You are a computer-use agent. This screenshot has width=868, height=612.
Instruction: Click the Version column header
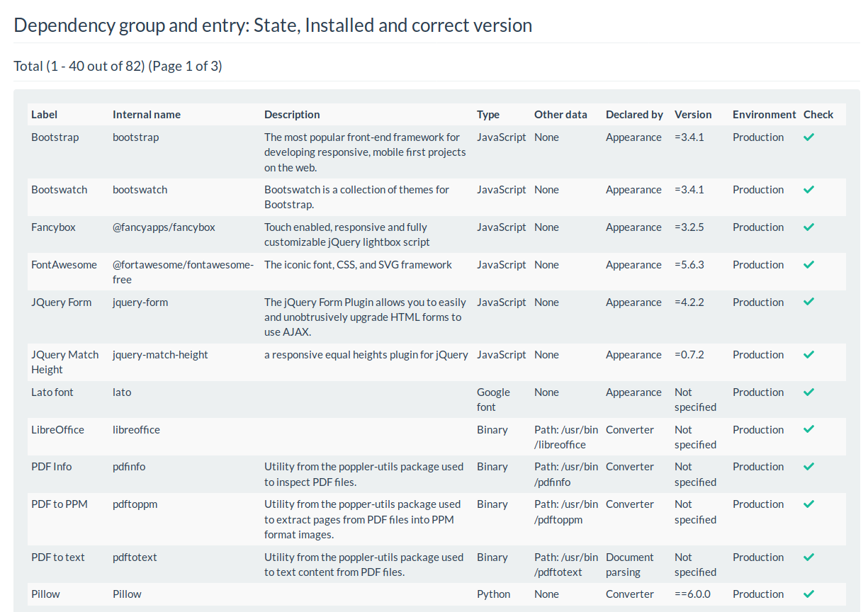coord(693,114)
